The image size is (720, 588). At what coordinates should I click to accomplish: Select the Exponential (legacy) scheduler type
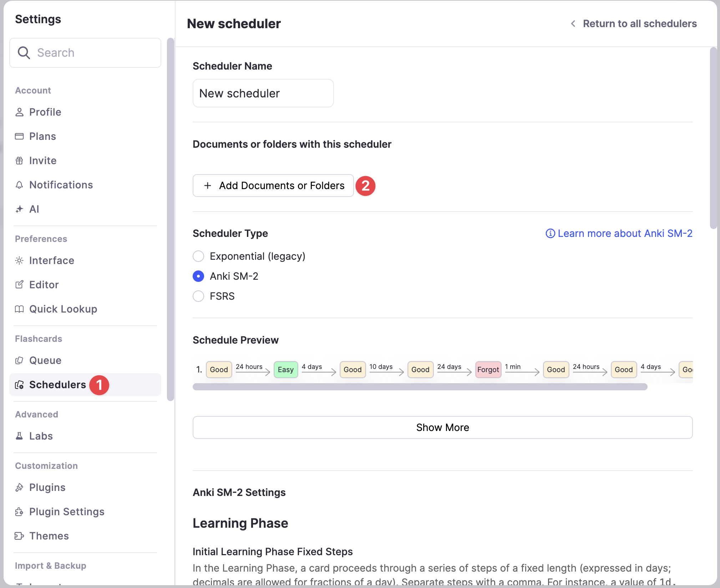click(198, 256)
